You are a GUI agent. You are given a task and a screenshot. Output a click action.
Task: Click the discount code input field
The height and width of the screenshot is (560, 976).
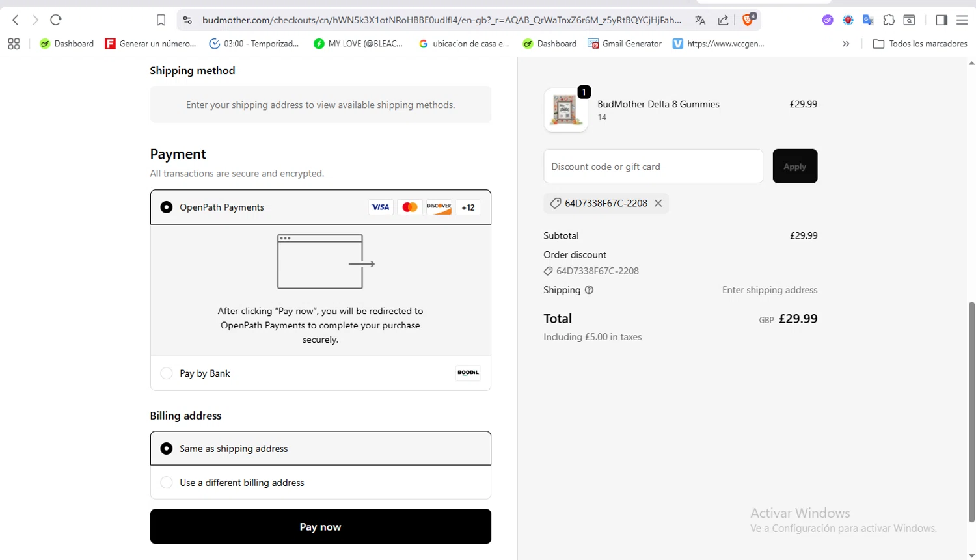point(653,167)
